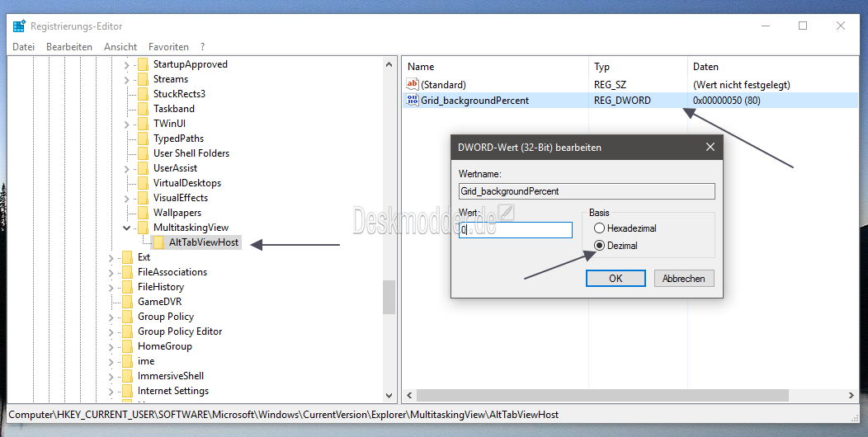Screen dimensions: 868x437
Task: Click the ImmersiveShell folder icon
Action: click(127, 376)
